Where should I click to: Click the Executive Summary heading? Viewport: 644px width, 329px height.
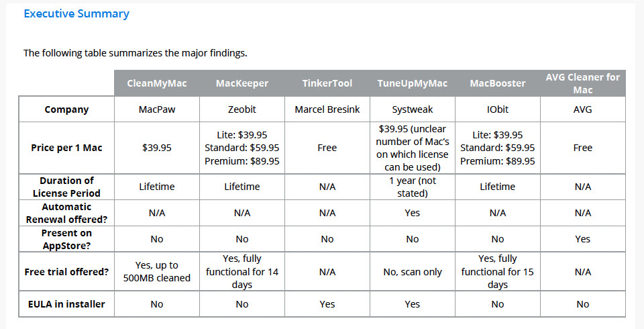tap(76, 14)
